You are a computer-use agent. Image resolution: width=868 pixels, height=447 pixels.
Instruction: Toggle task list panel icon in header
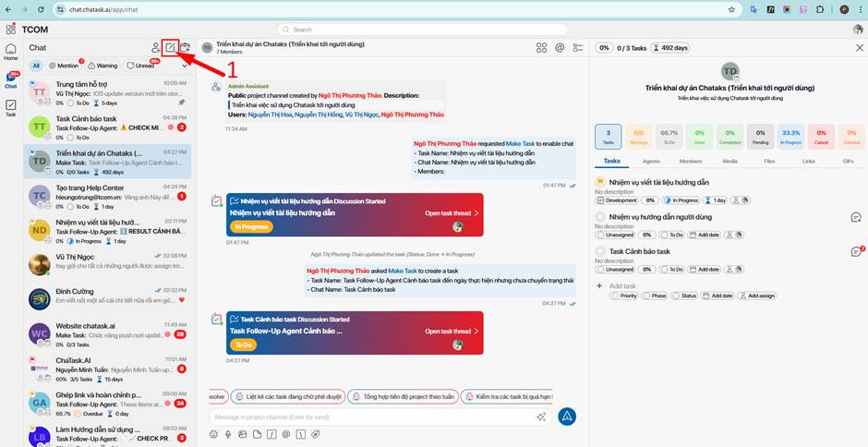pos(578,48)
